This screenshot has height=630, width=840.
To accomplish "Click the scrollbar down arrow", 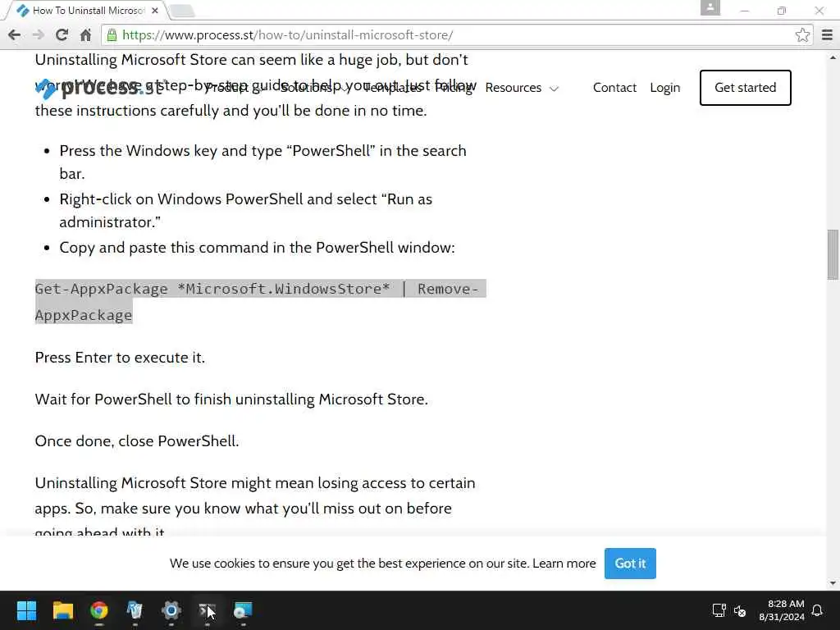I will point(833,583).
